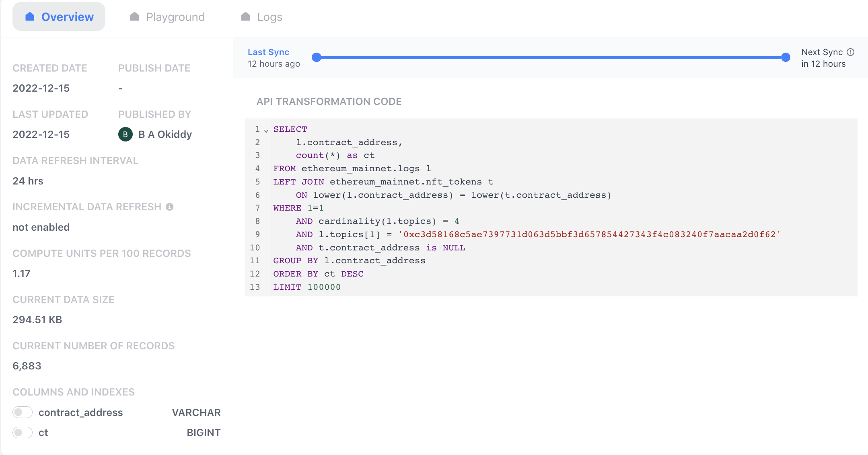Click the Overview tab home icon
868x455 pixels.
30,16
